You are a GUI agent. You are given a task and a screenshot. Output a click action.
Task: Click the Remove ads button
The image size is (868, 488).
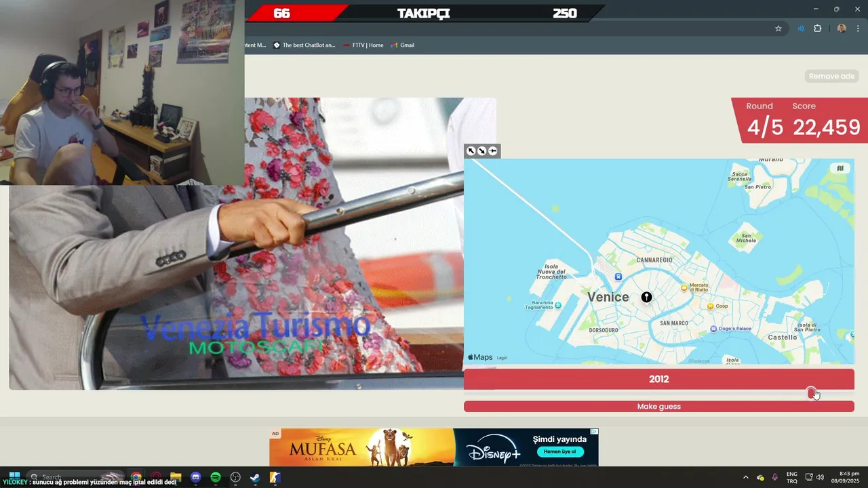[x=831, y=76]
